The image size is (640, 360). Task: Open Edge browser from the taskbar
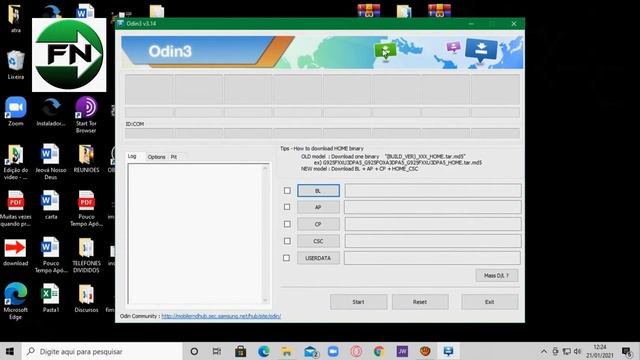[x=264, y=351]
